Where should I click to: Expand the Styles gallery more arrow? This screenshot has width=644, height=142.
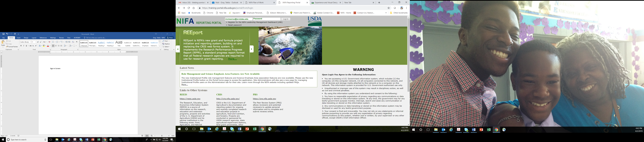click(x=160, y=46)
